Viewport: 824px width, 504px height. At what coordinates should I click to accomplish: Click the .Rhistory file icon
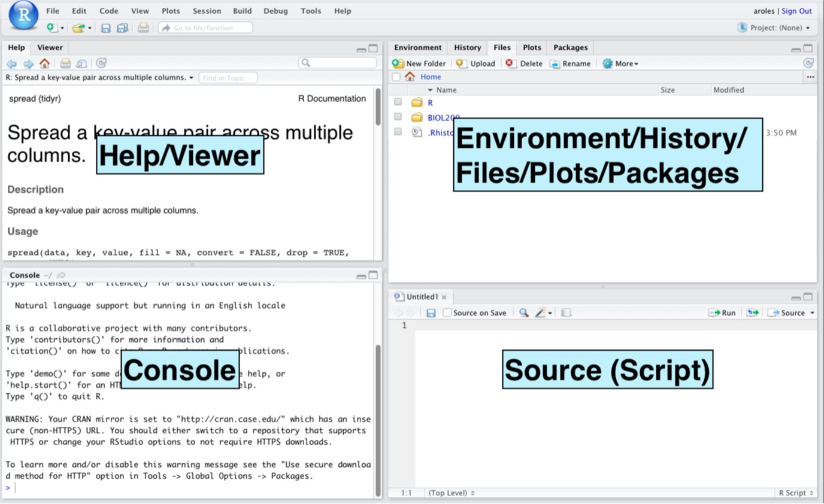point(417,132)
